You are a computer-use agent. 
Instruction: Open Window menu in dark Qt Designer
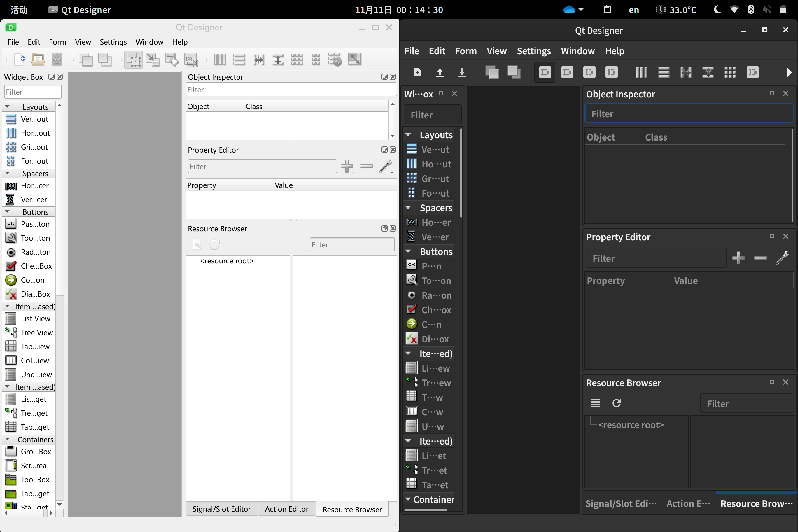578,51
